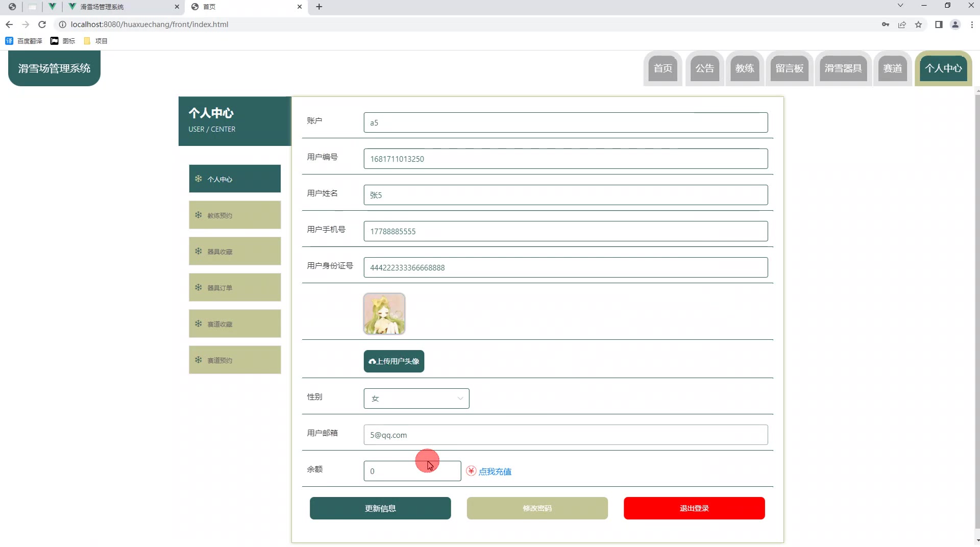Open 赛道预约 in the sidebar
The height and width of the screenshot is (547, 980).
235,360
